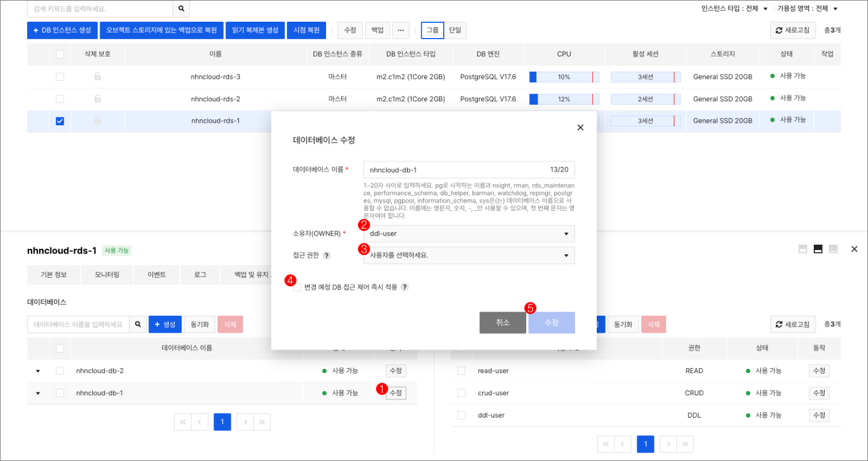Select the split-view layout icon on detail panel

click(x=819, y=248)
